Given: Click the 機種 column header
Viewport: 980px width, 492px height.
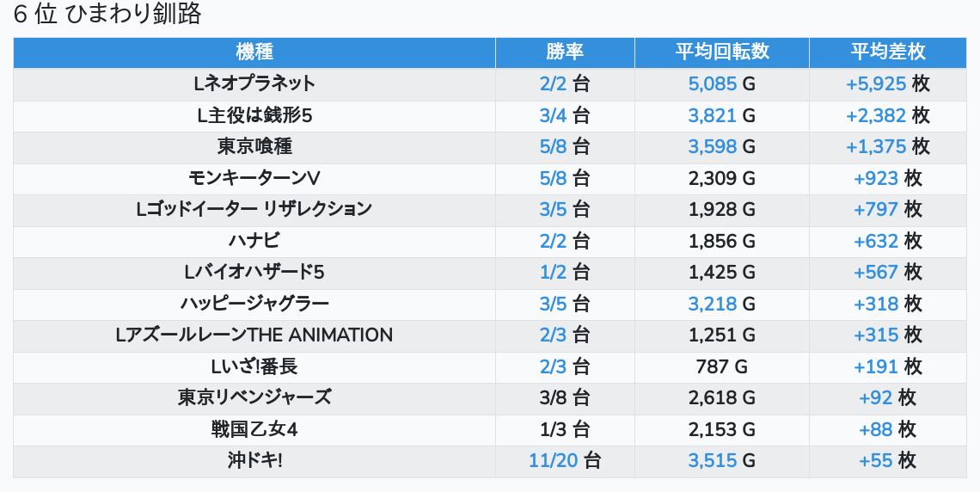Looking at the screenshot, I should point(254,52).
